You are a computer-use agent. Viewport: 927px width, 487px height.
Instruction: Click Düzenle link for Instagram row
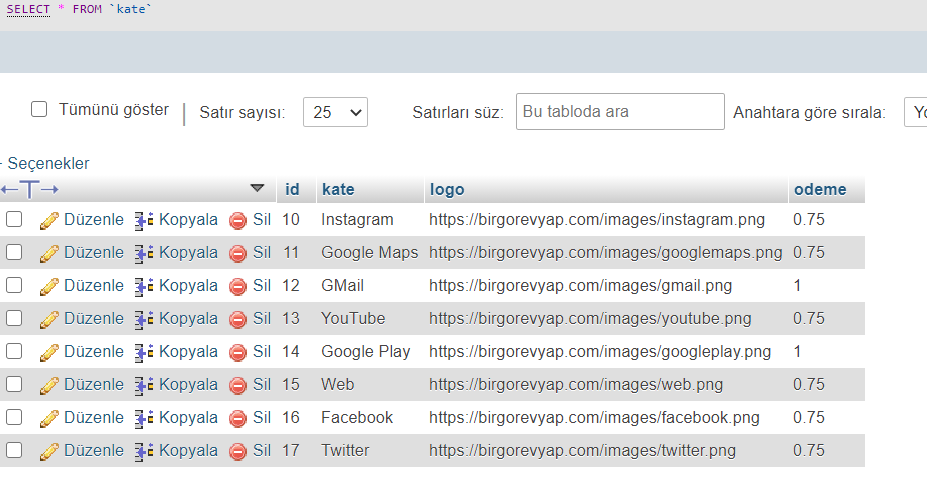tap(94, 220)
